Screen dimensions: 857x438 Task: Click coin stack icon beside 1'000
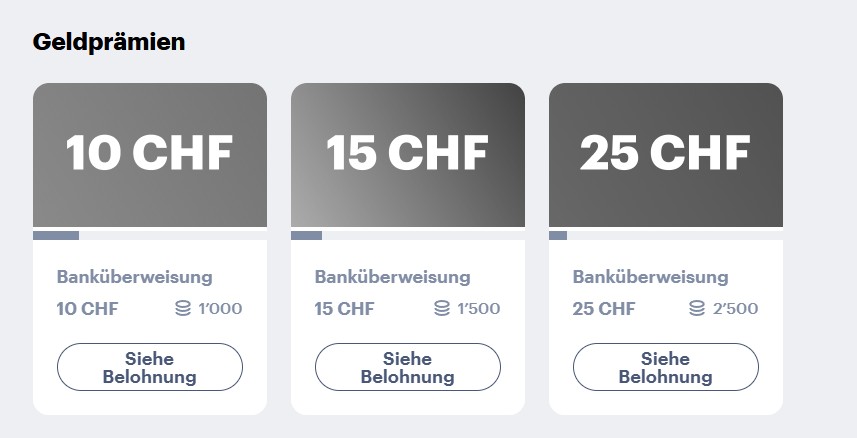[183, 308]
